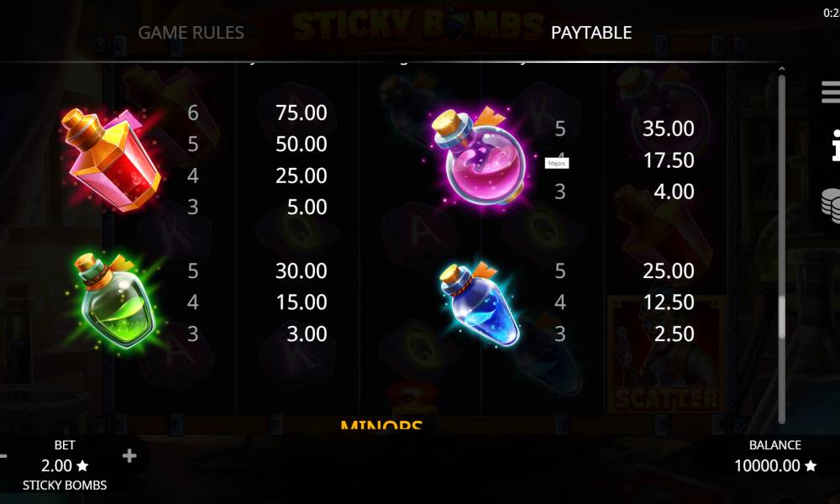Switch to the Game Rules tab
The height and width of the screenshot is (504, 840).
192,33
